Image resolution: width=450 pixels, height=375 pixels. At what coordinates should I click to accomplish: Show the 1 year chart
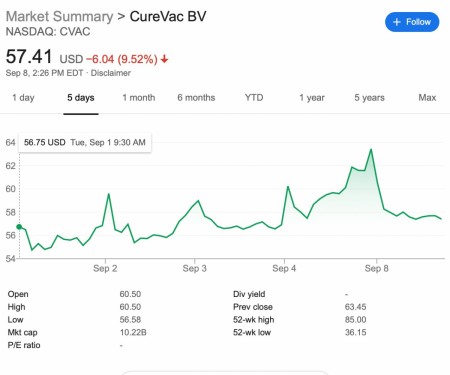(312, 98)
